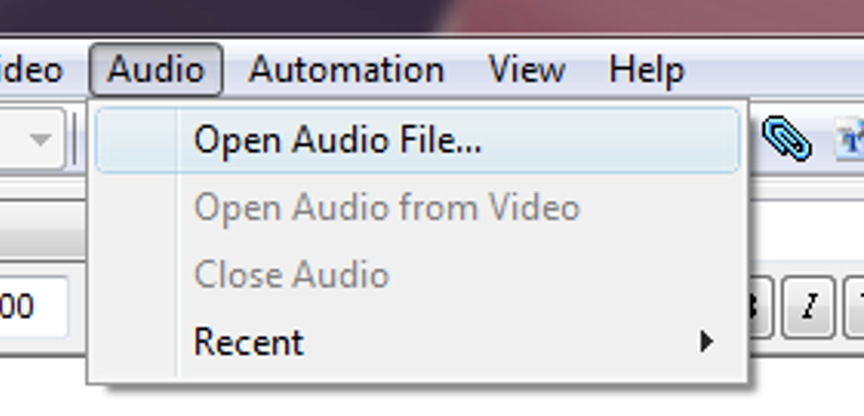This screenshot has width=864, height=416.
Task: Toggle the partially hidden bold button
Action: click(x=760, y=306)
